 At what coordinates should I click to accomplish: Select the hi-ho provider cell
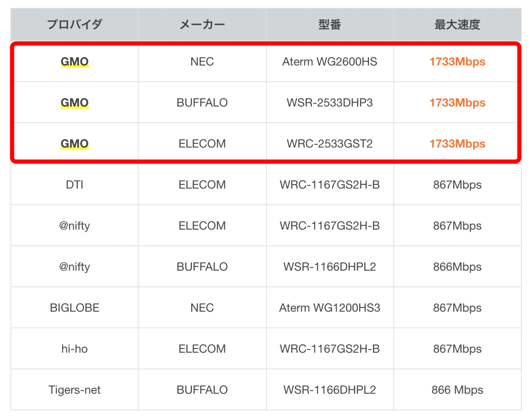[74, 349]
